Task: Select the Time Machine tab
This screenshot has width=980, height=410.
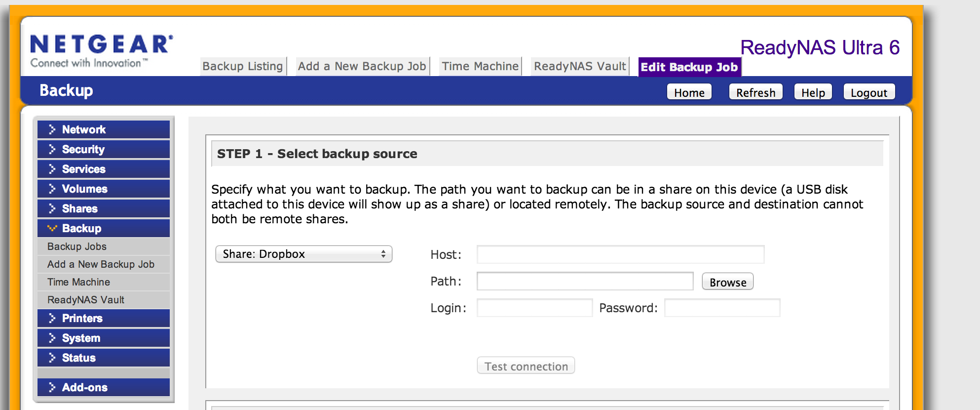Action: point(480,66)
